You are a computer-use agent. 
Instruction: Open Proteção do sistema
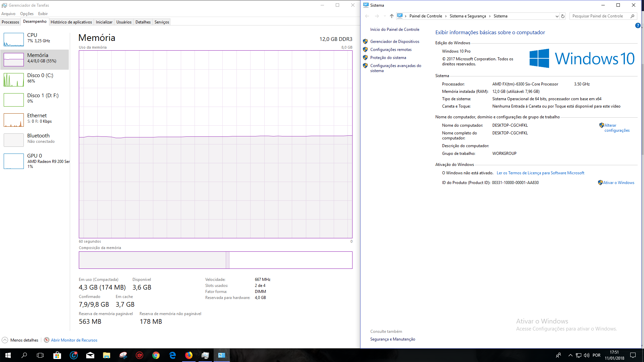[x=388, y=58]
